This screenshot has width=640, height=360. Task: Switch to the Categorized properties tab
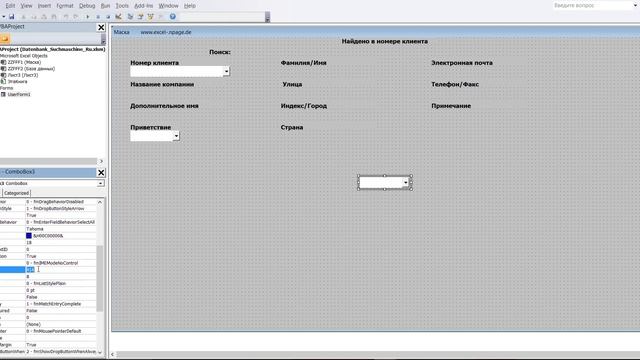(16, 193)
